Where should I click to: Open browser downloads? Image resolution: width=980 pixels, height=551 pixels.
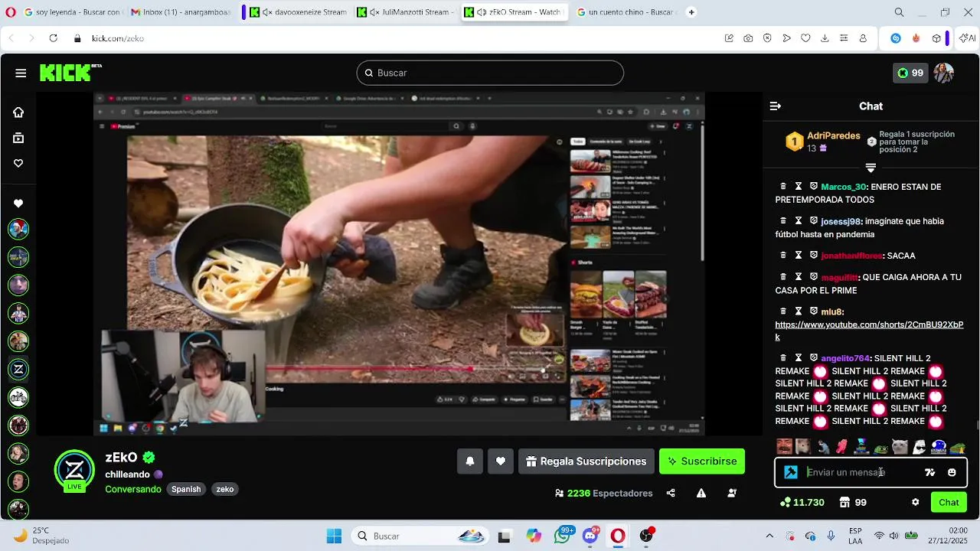(x=825, y=38)
